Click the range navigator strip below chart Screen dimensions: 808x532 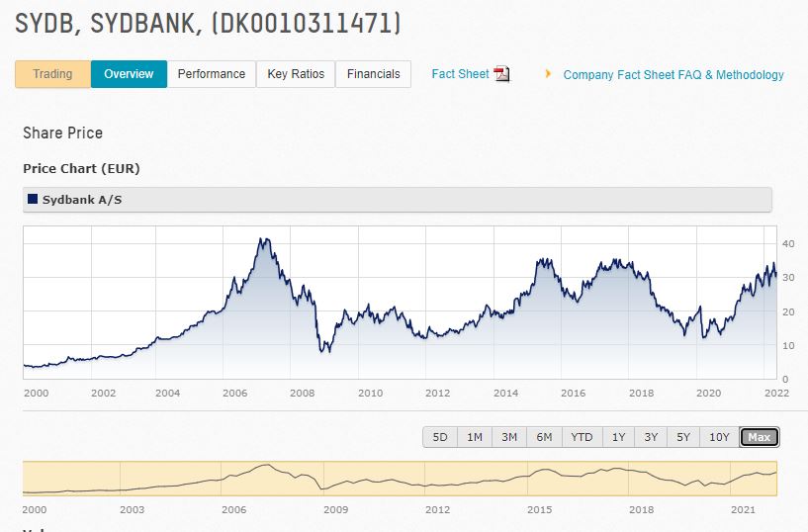pos(400,479)
